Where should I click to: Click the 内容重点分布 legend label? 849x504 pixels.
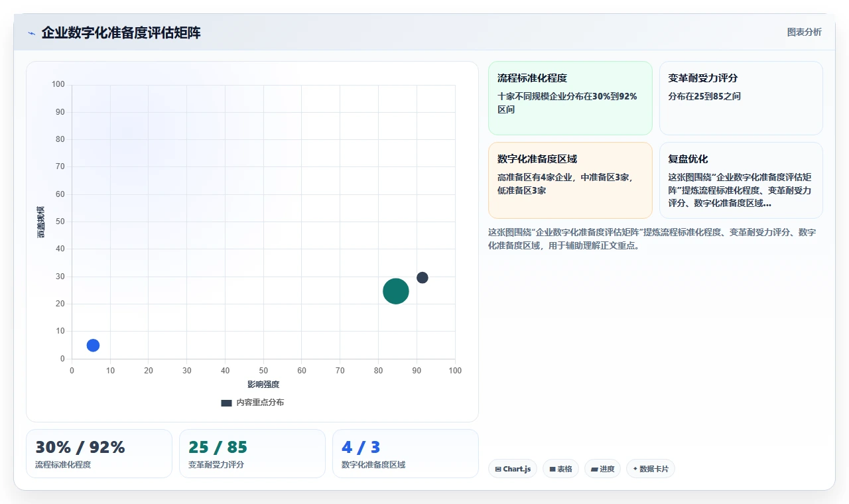[260, 403]
